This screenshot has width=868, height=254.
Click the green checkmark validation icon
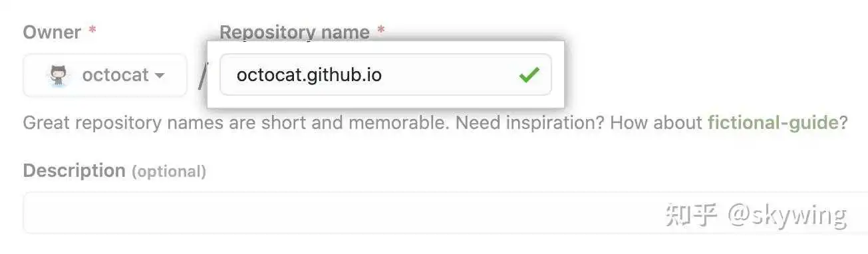coord(529,75)
